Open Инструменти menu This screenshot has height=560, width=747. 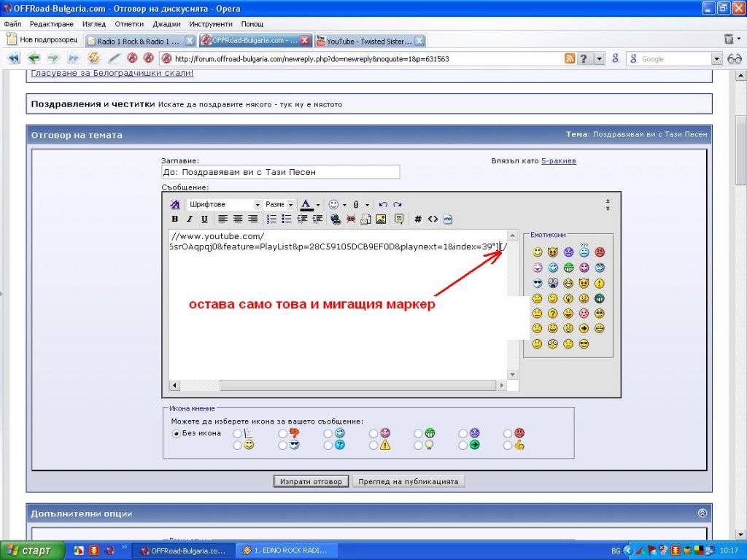coord(211,24)
